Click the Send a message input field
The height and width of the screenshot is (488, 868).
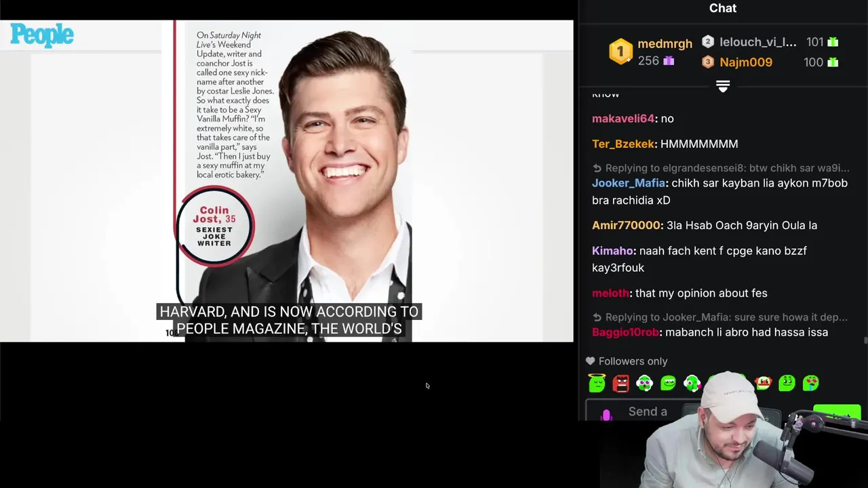click(x=648, y=412)
